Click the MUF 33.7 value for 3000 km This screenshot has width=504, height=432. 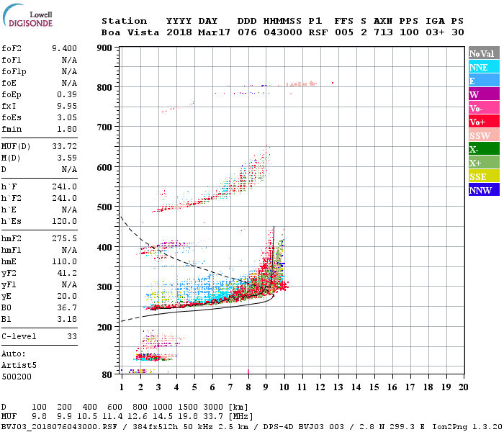[213, 417]
